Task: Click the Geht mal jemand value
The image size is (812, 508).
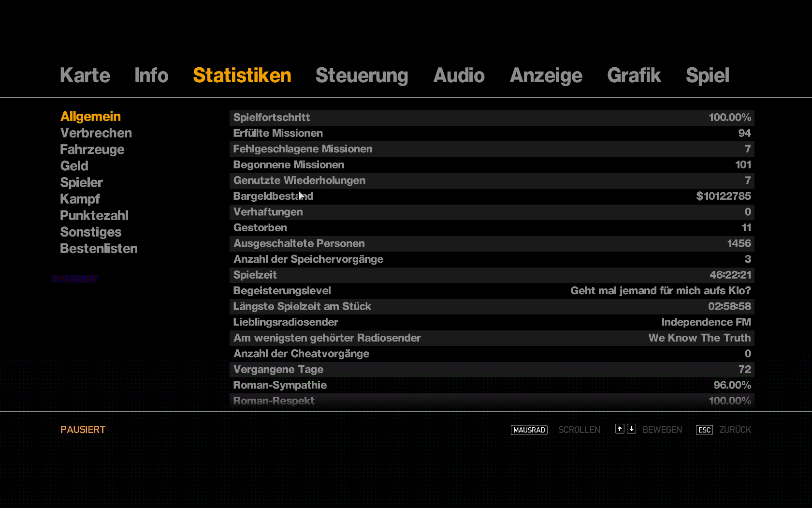Action: point(661,291)
